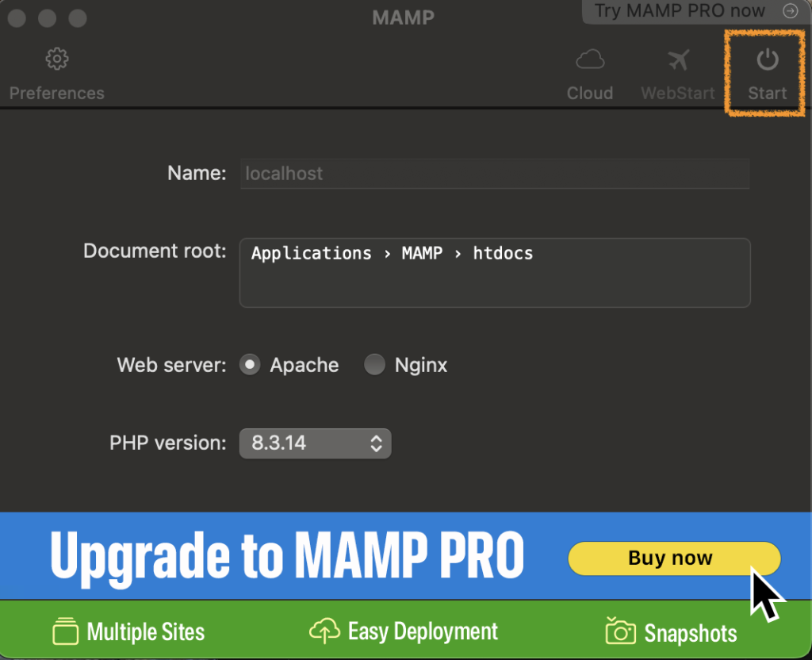Click the Document root path box

pos(495,273)
